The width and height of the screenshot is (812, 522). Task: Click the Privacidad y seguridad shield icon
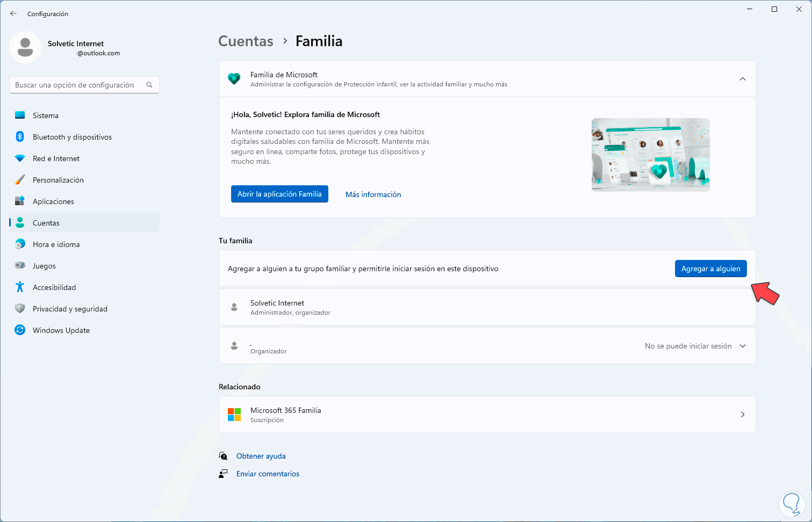point(20,309)
